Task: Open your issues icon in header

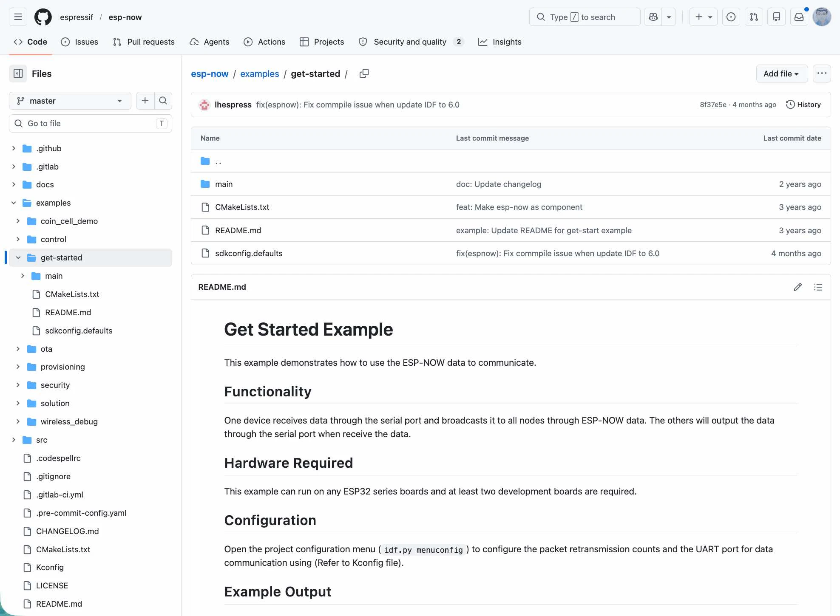Action: coord(731,17)
